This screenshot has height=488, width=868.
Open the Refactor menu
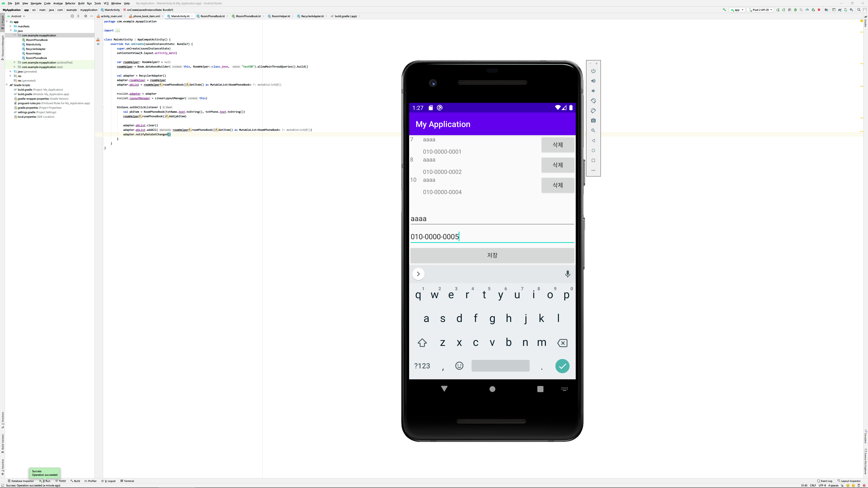pos(70,3)
